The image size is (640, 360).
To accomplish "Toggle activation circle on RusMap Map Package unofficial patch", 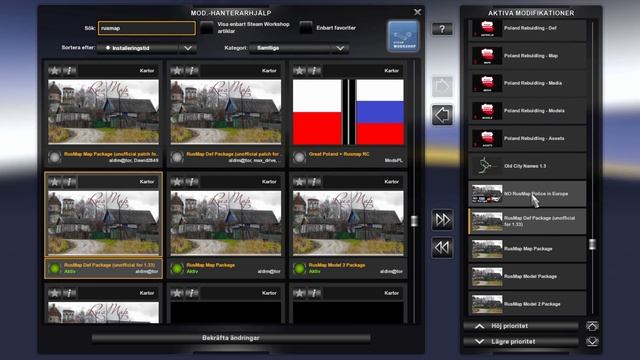I will coord(54,157).
